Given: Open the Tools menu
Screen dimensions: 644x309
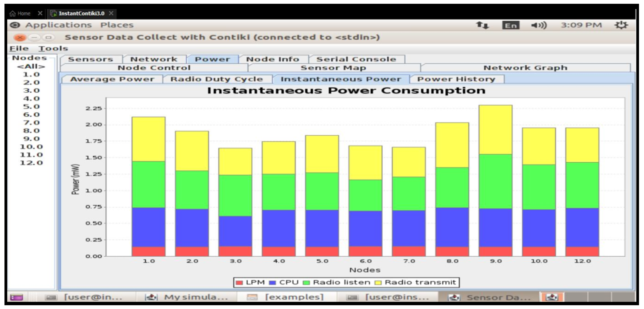Looking at the screenshot, I should pos(53,48).
